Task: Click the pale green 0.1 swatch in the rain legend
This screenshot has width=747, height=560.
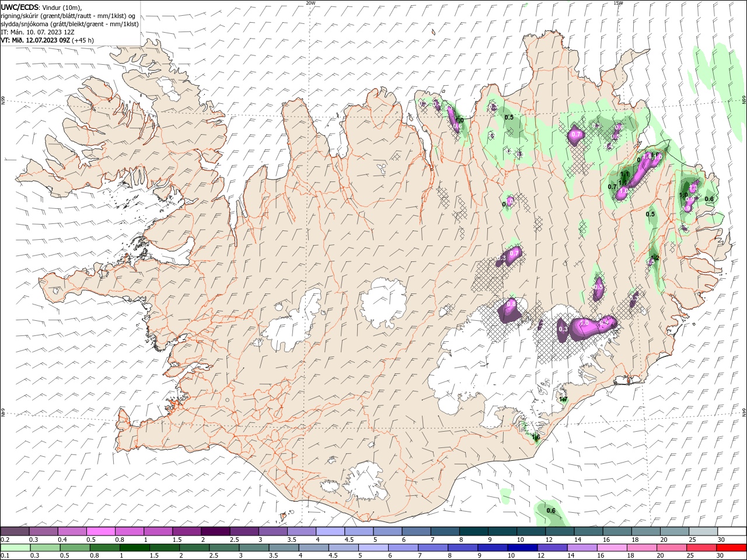Action: point(16,548)
